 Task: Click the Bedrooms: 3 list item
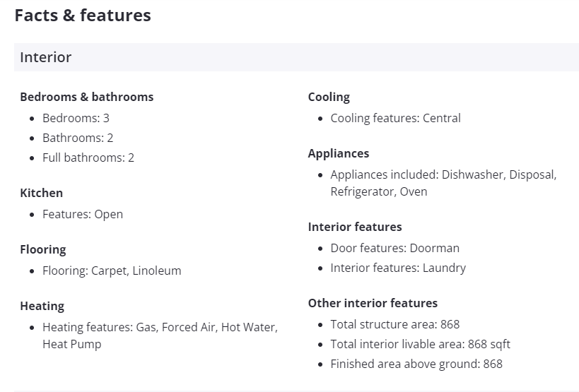(76, 118)
